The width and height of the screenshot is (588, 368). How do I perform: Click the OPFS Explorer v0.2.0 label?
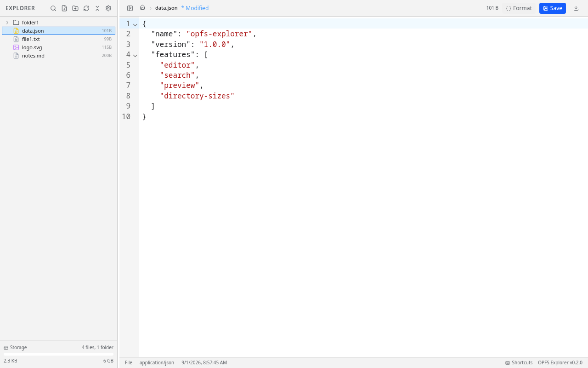(x=560, y=363)
